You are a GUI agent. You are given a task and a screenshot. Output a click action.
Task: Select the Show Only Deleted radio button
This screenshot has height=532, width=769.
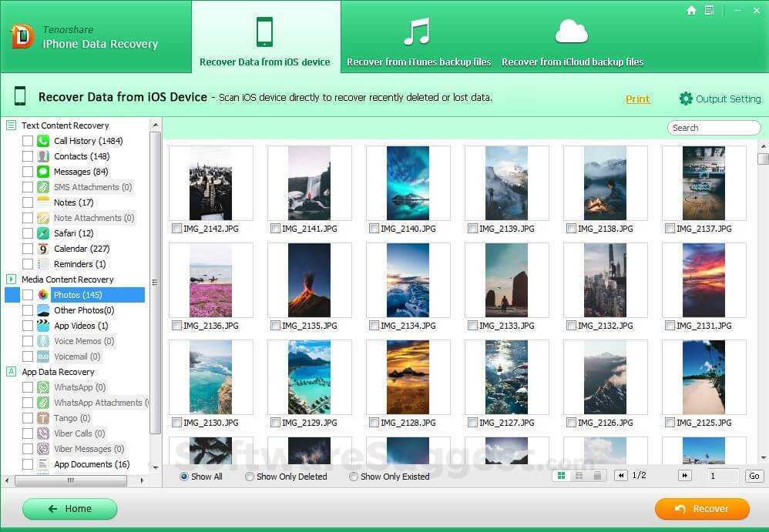250,477
